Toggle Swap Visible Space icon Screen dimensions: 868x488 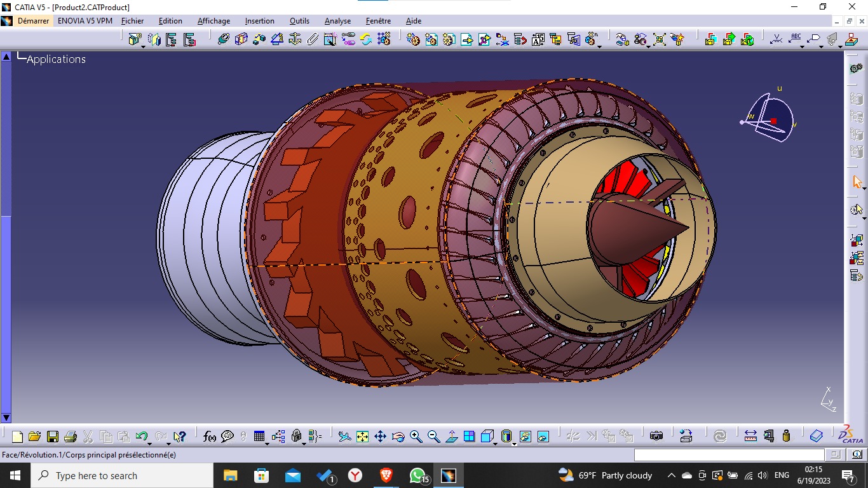[x=543, y=437]
